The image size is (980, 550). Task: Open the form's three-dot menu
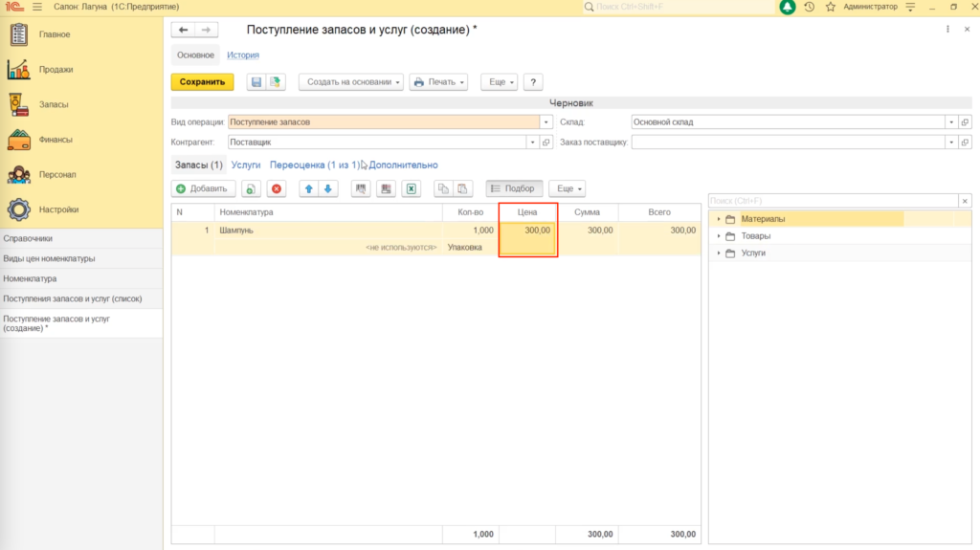point(947,30)
